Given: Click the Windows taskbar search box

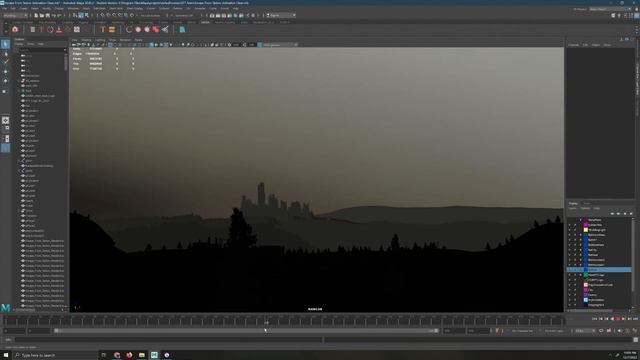Looking at the screenshot, I should pos(55,355).
